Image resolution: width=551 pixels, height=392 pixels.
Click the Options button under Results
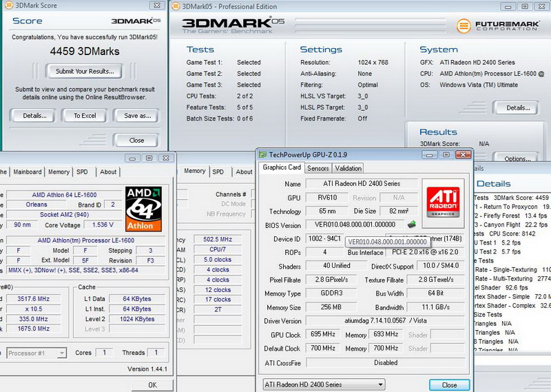517,158
